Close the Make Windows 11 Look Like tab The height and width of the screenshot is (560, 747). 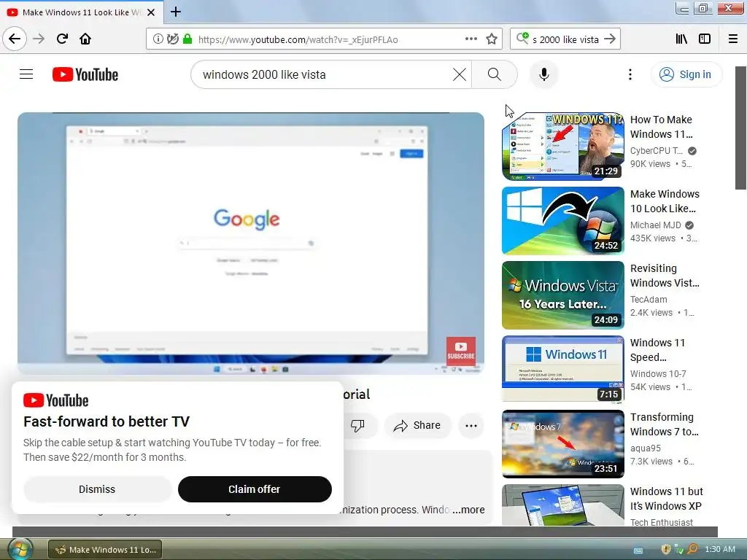pos(151,12)
